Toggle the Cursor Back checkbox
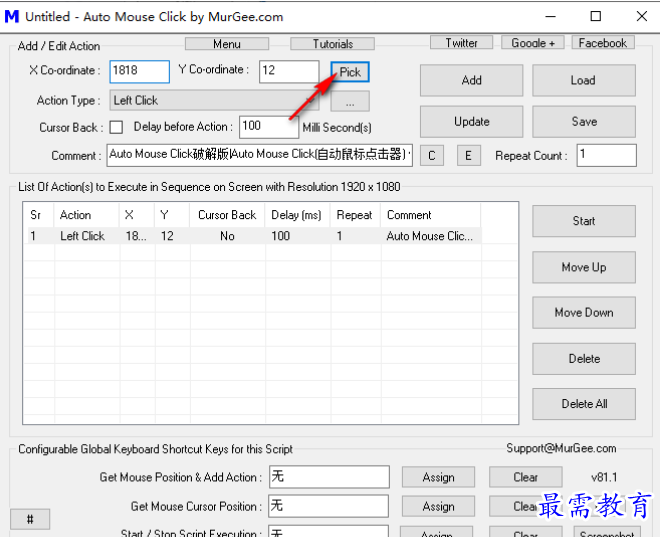Screen dimensions: 660x537 click(x=116, y=127)
